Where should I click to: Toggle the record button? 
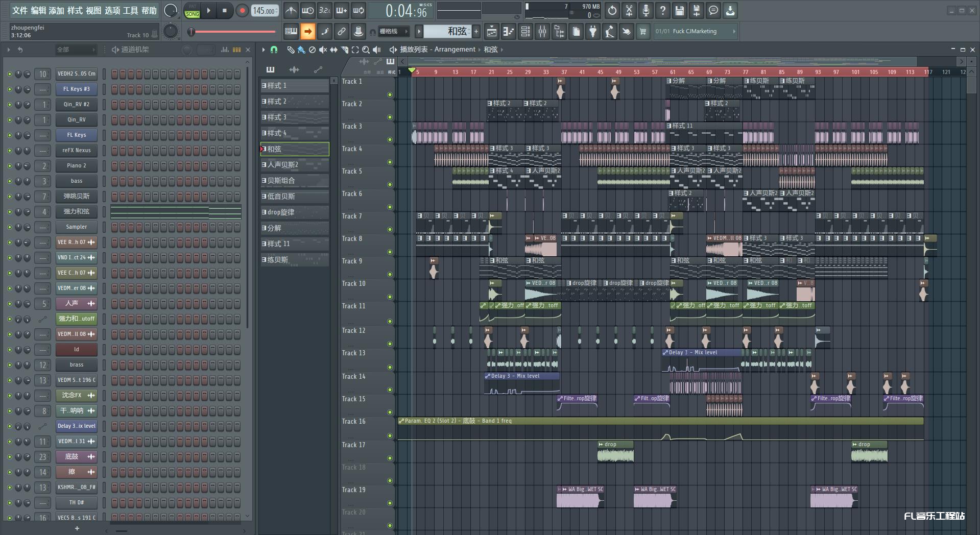(x=242, y=10)
